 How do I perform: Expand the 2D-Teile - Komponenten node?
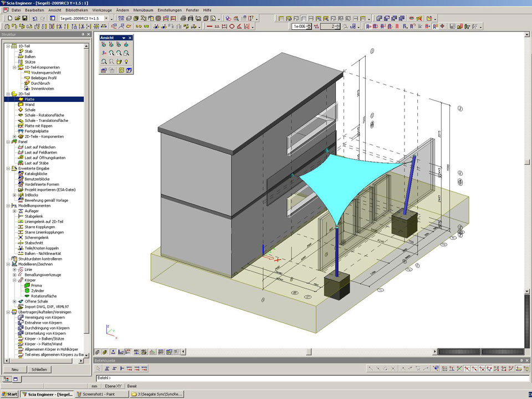(14, 136)
